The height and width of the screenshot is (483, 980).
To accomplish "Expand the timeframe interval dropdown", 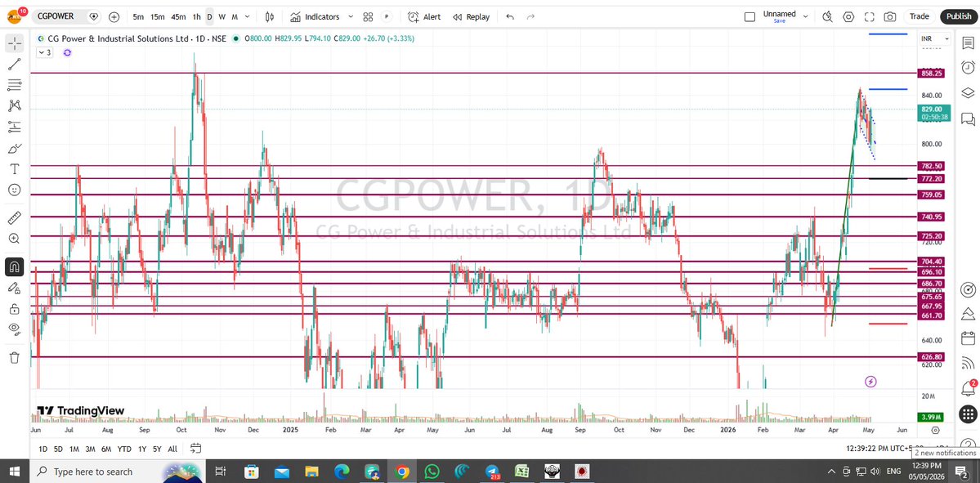I will (x=248, y=17).
